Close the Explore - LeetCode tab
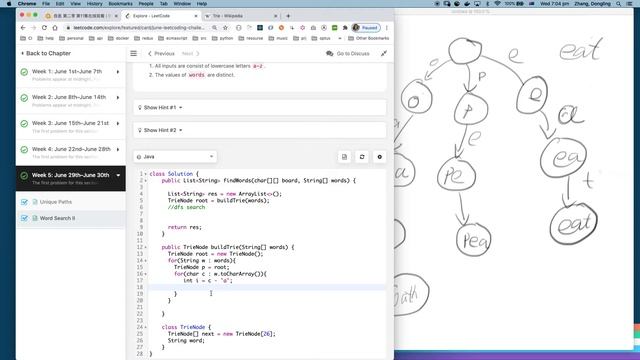640x360 pixels. tap(196, 16)
